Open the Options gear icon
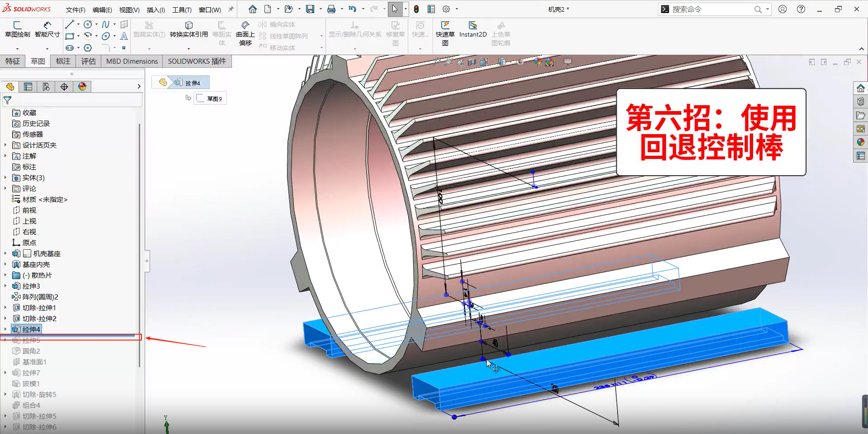Viewport: 868px width, 434px height. (446, 9)
